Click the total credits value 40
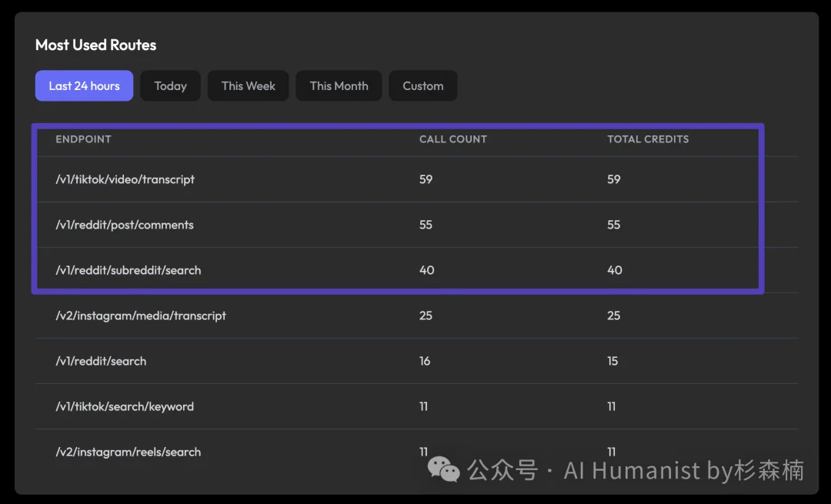Image resolution: width=831 pixels, height=504 pixels. (614, 270)
